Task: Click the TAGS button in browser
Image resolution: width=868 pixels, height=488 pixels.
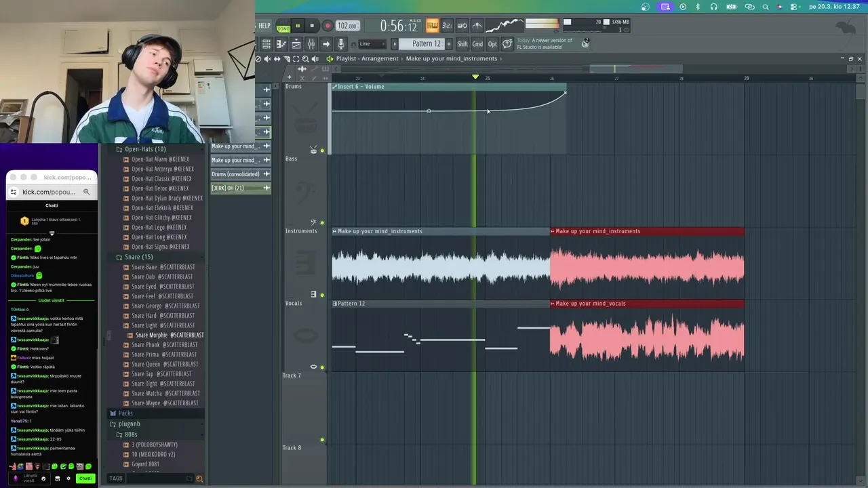Action: (x=116, y=479)
